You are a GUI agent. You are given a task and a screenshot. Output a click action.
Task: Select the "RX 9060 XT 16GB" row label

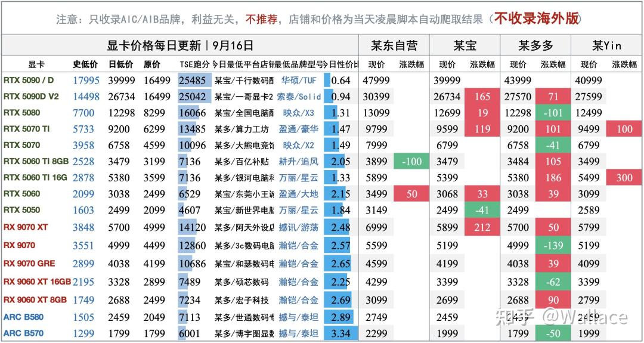pos(38,282)
